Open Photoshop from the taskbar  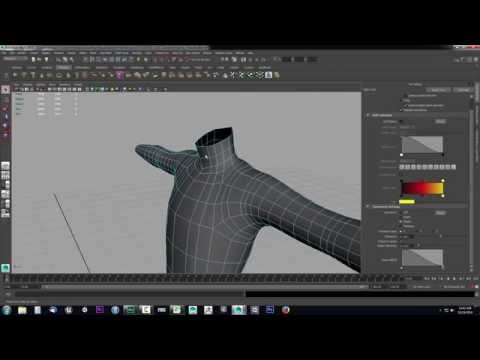pyautogui.click(x=270, y=310)
